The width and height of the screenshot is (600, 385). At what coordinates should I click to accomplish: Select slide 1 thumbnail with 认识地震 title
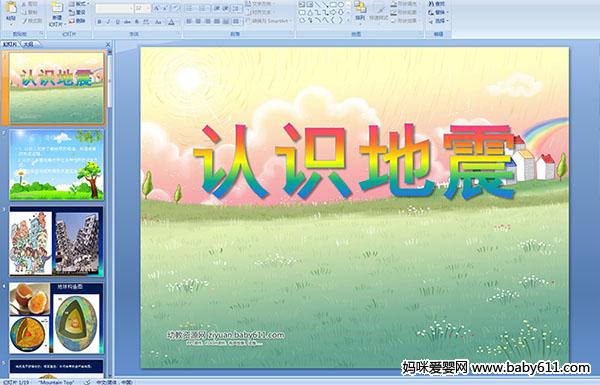coord(57,88)
